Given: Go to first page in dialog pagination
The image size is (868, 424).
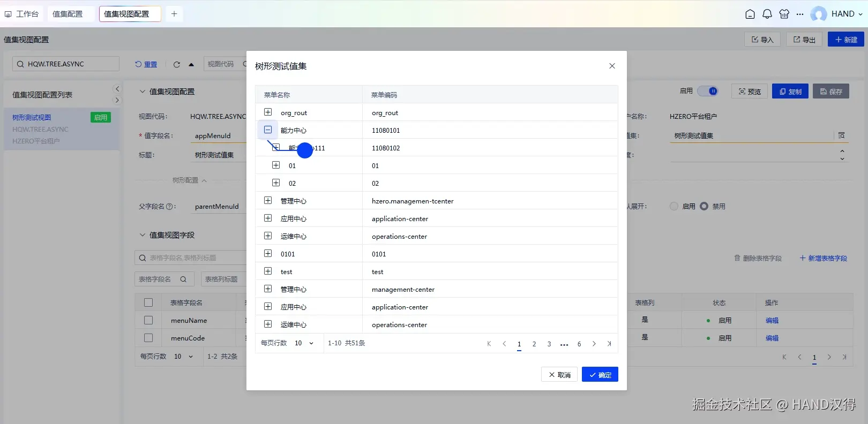Looking at the screenshot, I should click(489, 344).
